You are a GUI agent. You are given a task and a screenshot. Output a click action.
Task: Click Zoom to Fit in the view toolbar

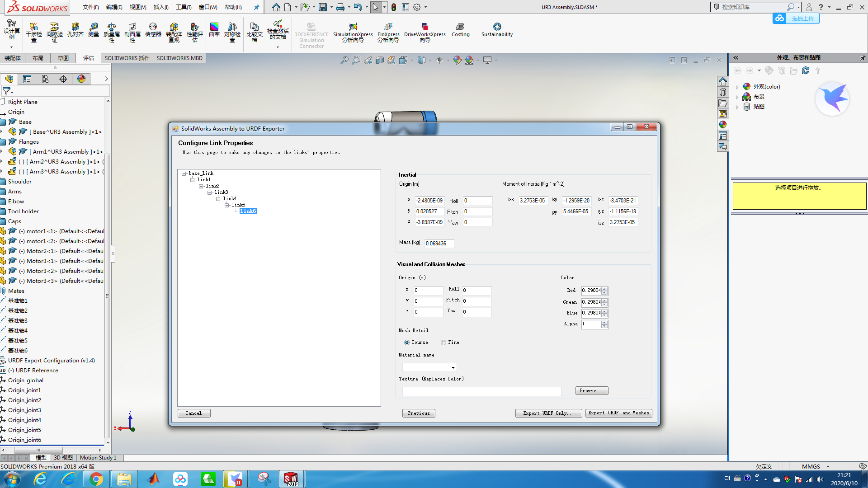[344, 60]
